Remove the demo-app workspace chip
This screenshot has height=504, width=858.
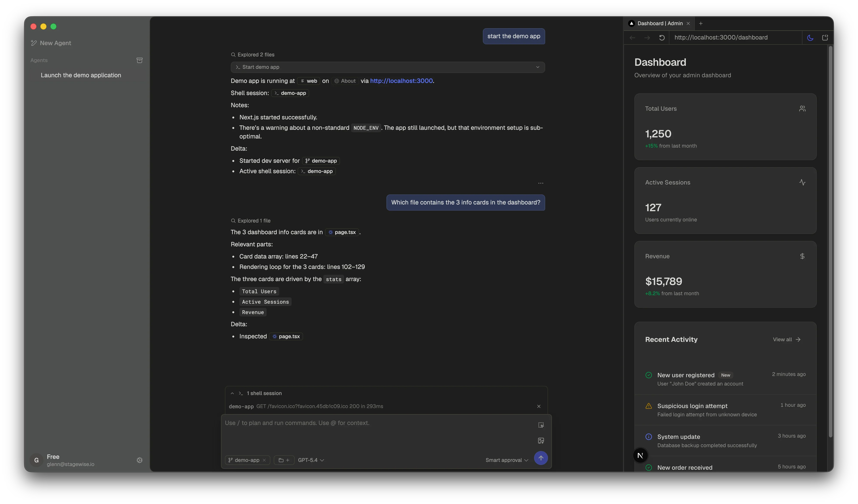point(264,460)
